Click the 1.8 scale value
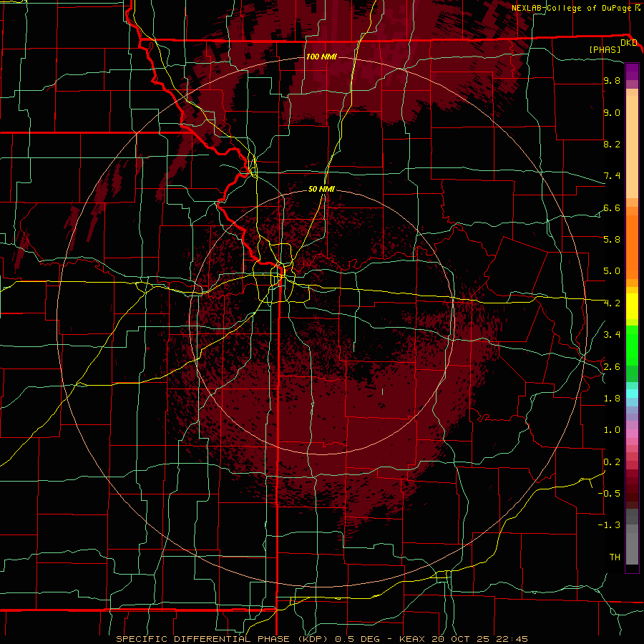Viewport: 644px width, 644px height. [x=612, y=399]
